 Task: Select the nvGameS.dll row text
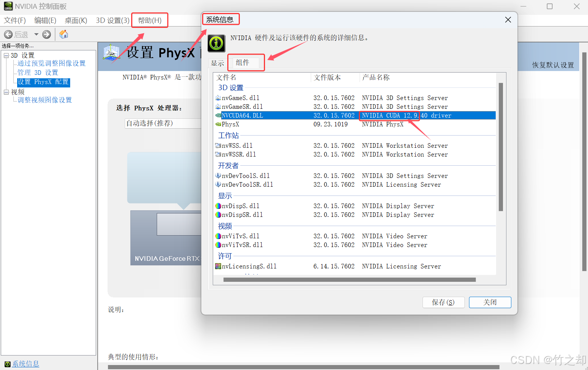click(x=241, y=98)
